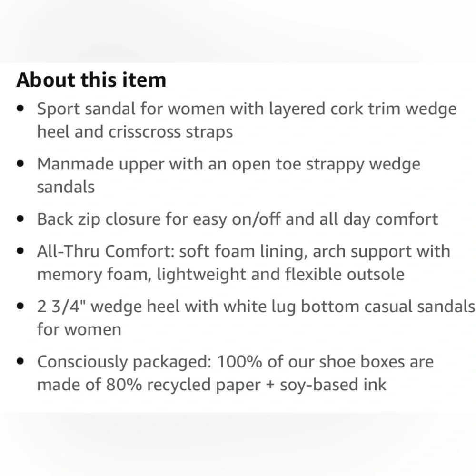
Task: Click the words 'soy-based ink'
Action: [x=333, y=385]
